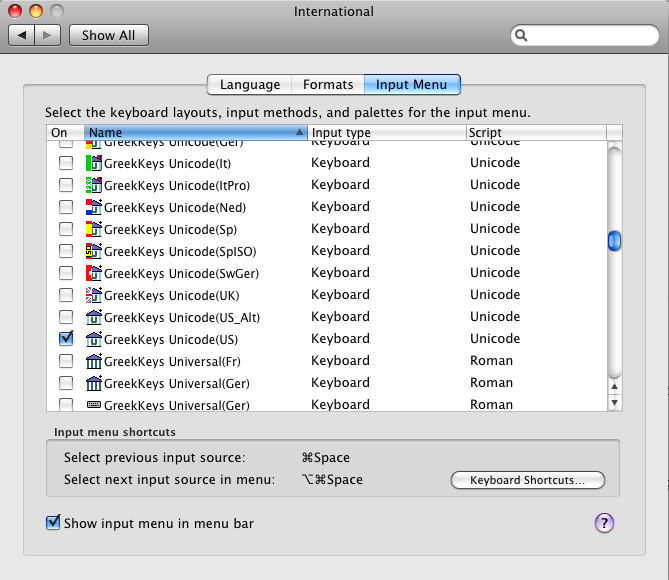This screenshot has width=669, height=580.
Task: Click the GreekKeys Unicode(US_Alt) temple icon
Action: (94, 317)
